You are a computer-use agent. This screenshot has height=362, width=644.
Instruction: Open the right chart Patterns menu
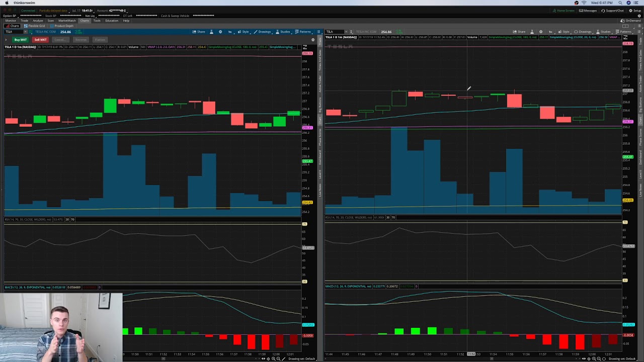[x=623, y=32]
